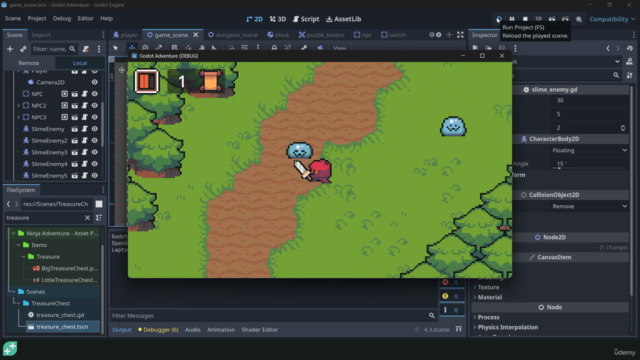Open the Script workspace
This screenshot has width=640, height=360.
306,19
